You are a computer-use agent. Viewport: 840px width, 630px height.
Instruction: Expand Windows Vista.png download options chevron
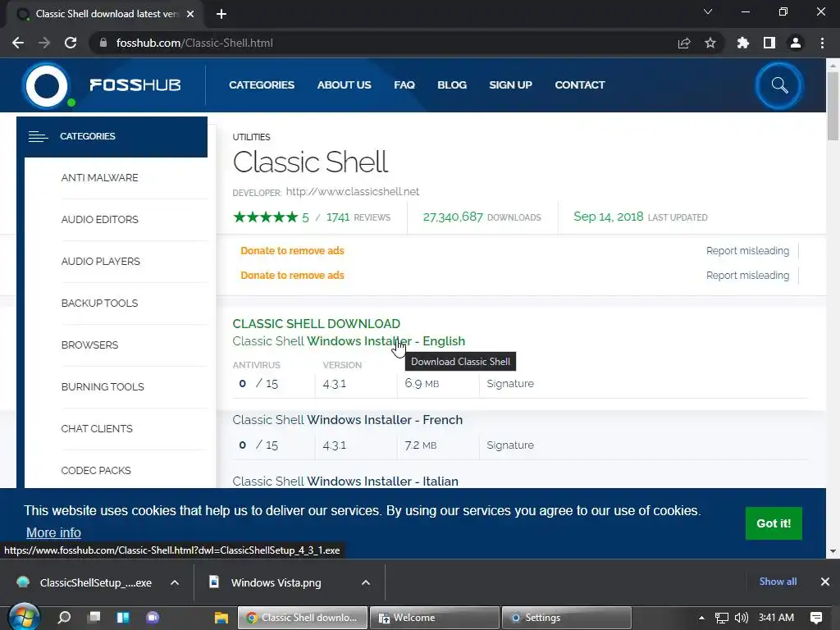[x=366, y=582]
